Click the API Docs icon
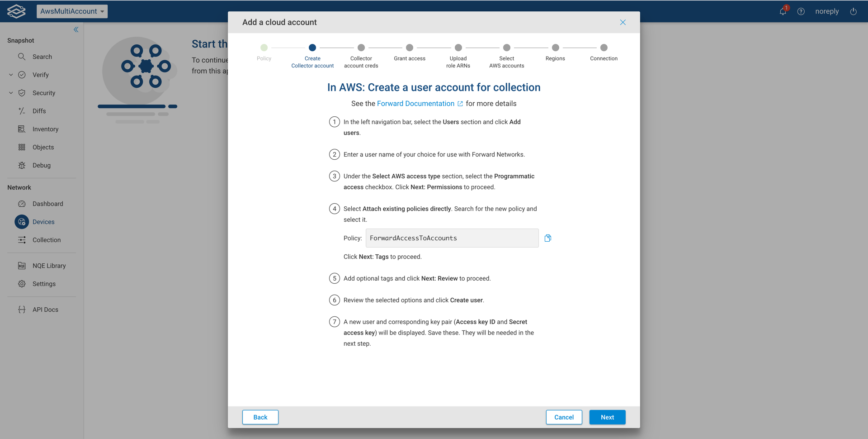 coord(22,310)
